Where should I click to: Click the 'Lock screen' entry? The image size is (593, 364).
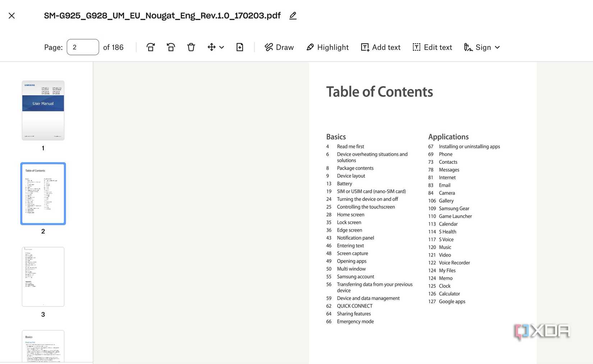(x=349, y=222)
